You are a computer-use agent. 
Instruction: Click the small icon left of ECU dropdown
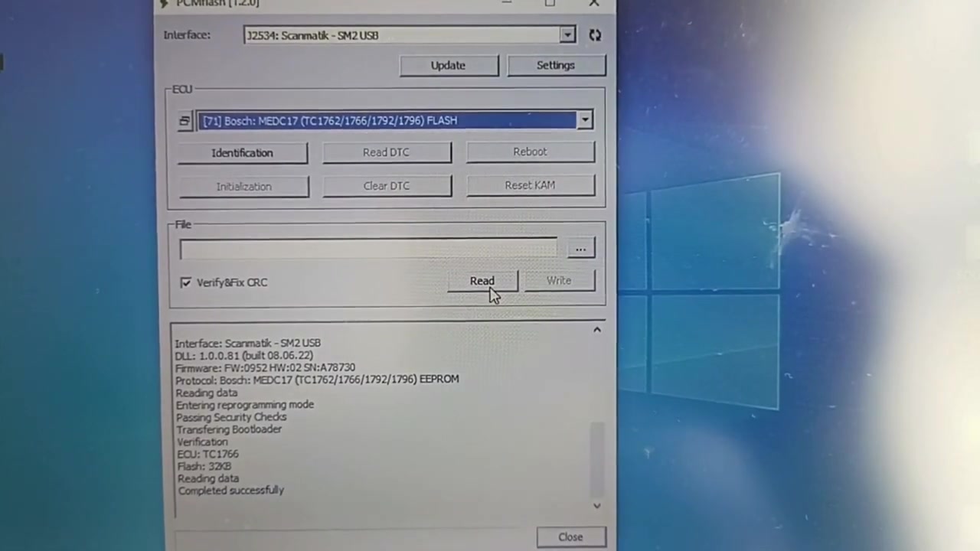click(x=184, y=121)
